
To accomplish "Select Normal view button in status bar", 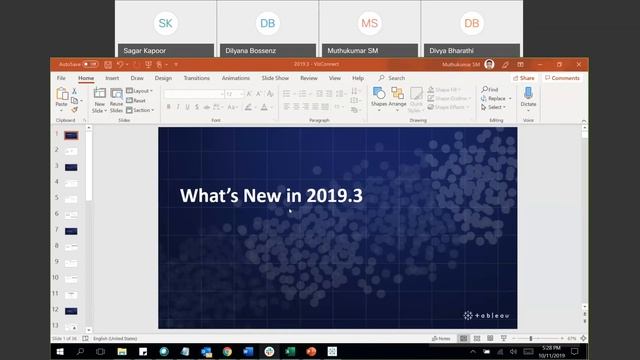I will click(463, 338).
